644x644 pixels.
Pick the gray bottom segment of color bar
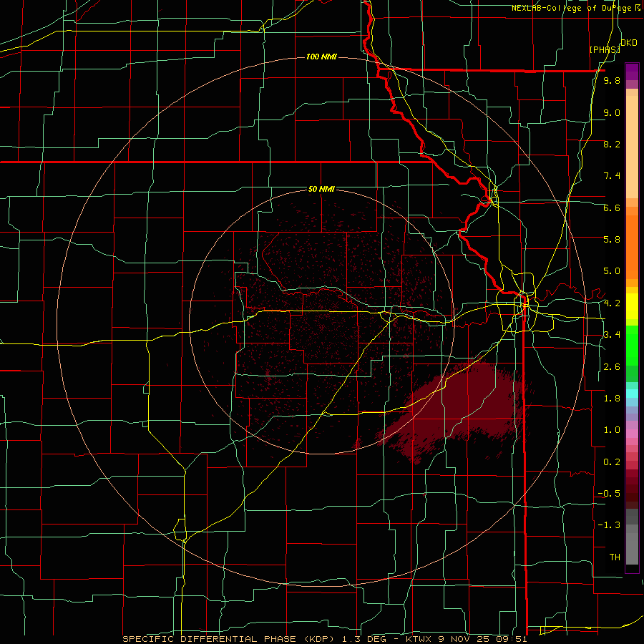(x=632, y=546)
